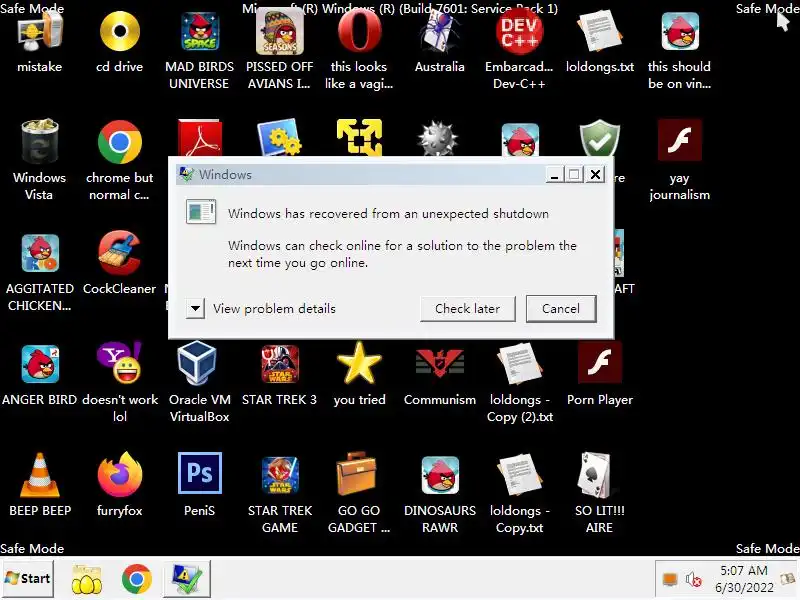The width and height of the screenshot is (800, 600).
Task: Click the 'View problem details' label
Action: point(274,309)
